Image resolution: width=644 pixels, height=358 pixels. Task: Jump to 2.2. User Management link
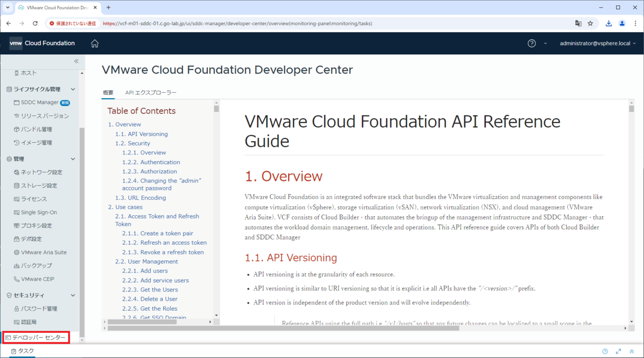point(147,261)
